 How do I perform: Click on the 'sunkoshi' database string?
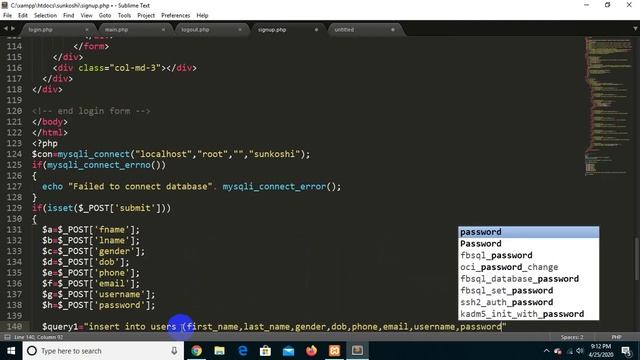click(x=274, y=154)
